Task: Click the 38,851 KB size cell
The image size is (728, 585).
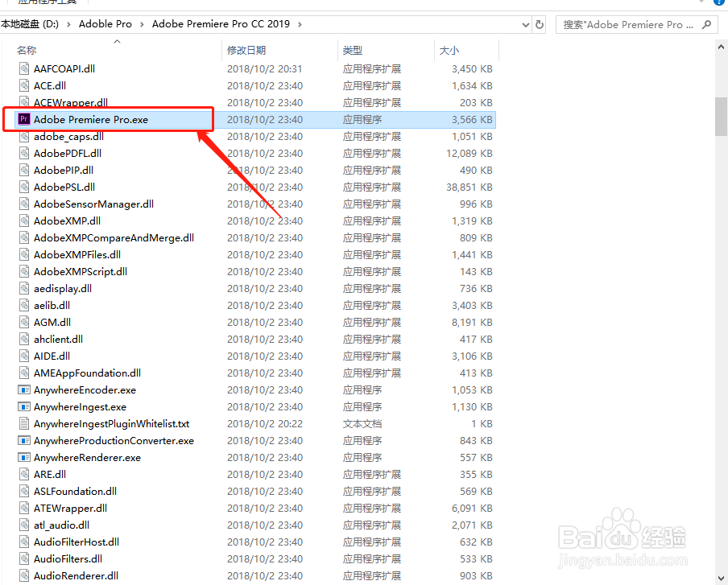Action: tap(469, 187)
